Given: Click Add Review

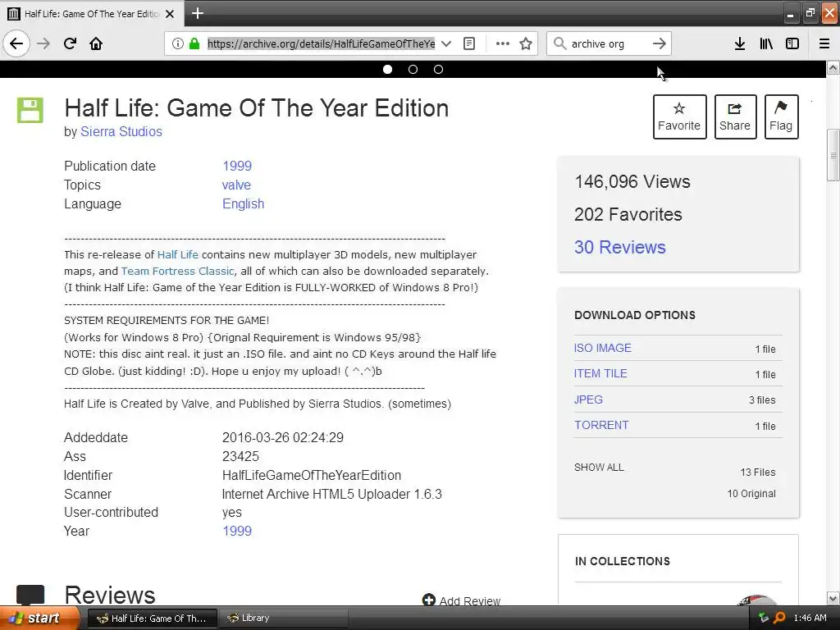Looking at the screenshot, I should click(x=461, y=600).
